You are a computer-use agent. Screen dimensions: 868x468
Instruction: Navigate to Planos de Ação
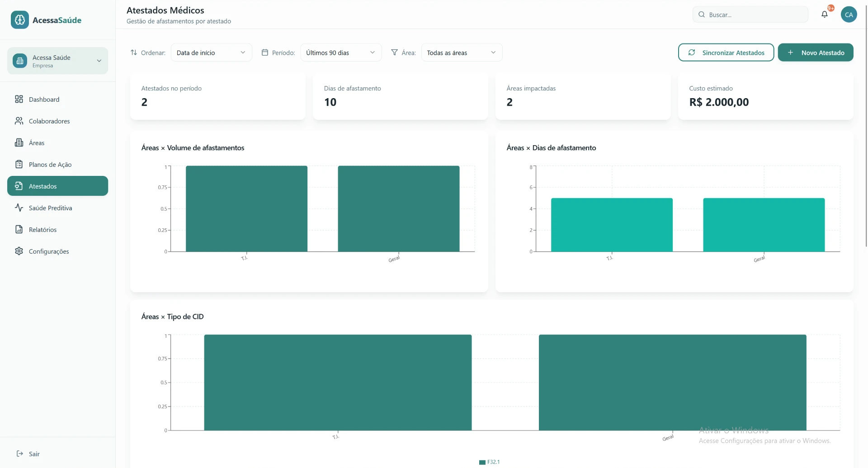click(x=58, y=164)
